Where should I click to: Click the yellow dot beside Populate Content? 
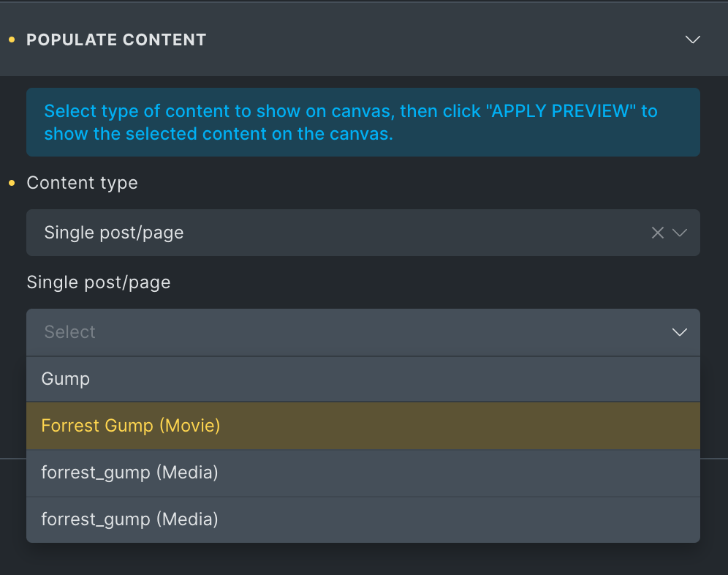pos(12,40)
